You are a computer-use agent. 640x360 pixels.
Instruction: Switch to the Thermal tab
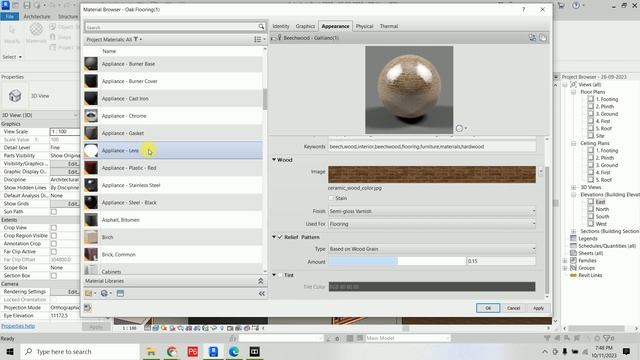tap(389, 26)
